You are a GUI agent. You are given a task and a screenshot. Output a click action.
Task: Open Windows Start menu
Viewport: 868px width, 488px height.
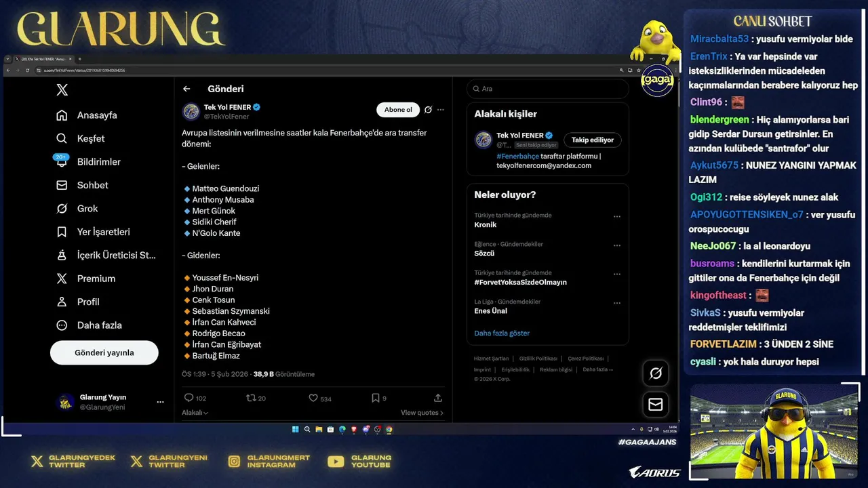296,429
